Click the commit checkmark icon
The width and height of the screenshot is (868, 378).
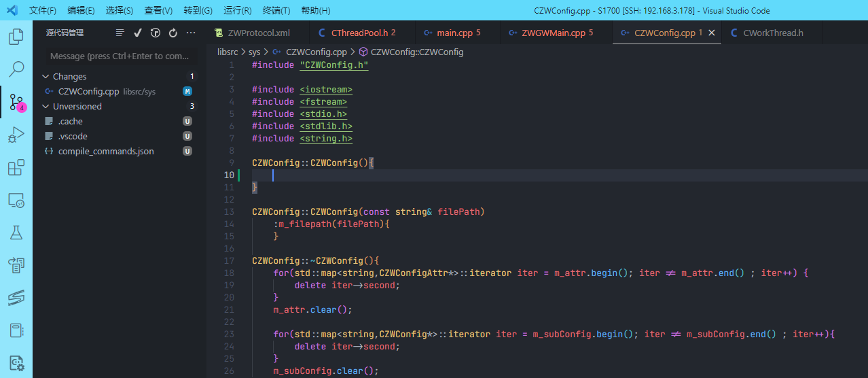[138, 33]
